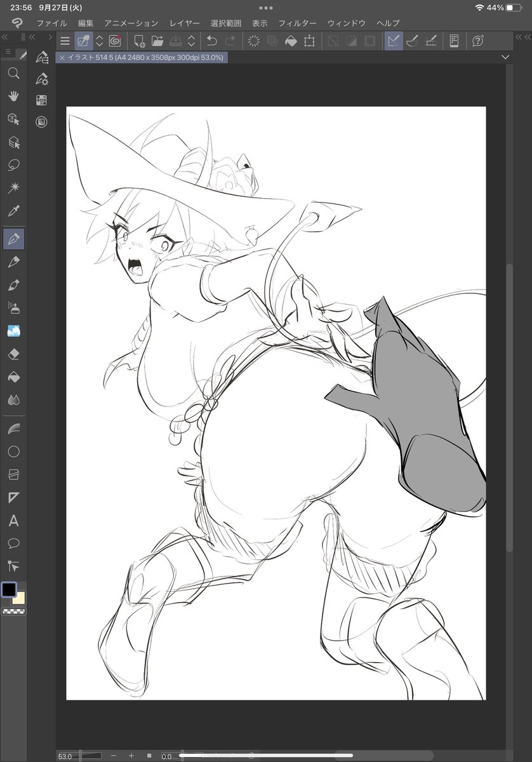
Task: Select the Ruler tool
Action: 13,498
